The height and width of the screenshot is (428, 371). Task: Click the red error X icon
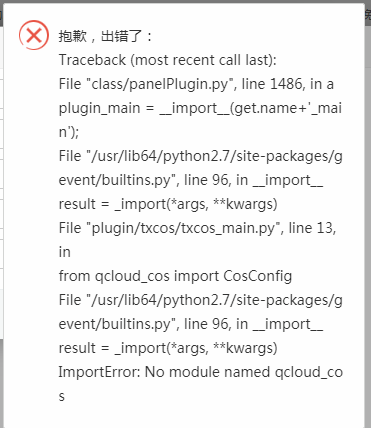point(34,35)
